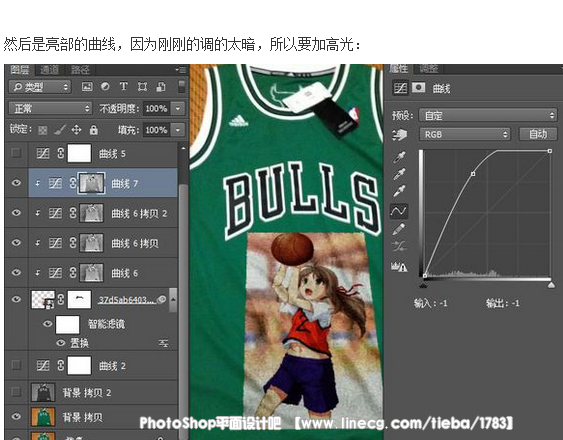Select the on-image adjustment hand tool
The image size is (563, 440).
pos(399,135)
